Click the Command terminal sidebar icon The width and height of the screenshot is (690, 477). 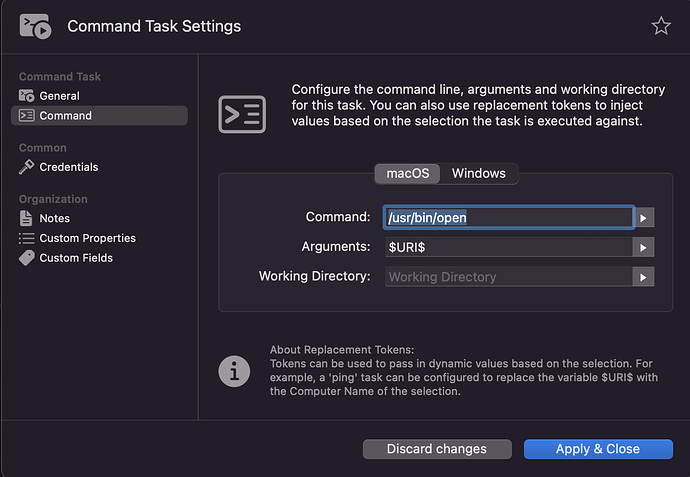27,116
